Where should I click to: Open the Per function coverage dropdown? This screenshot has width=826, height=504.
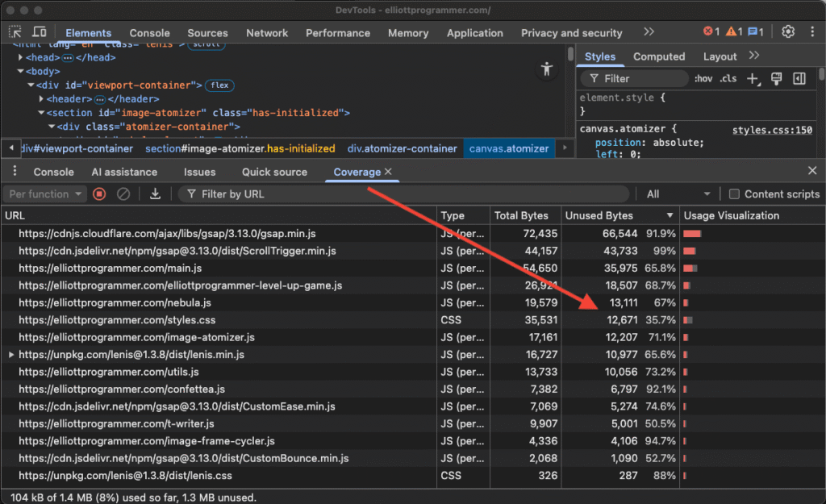point(44,194)
